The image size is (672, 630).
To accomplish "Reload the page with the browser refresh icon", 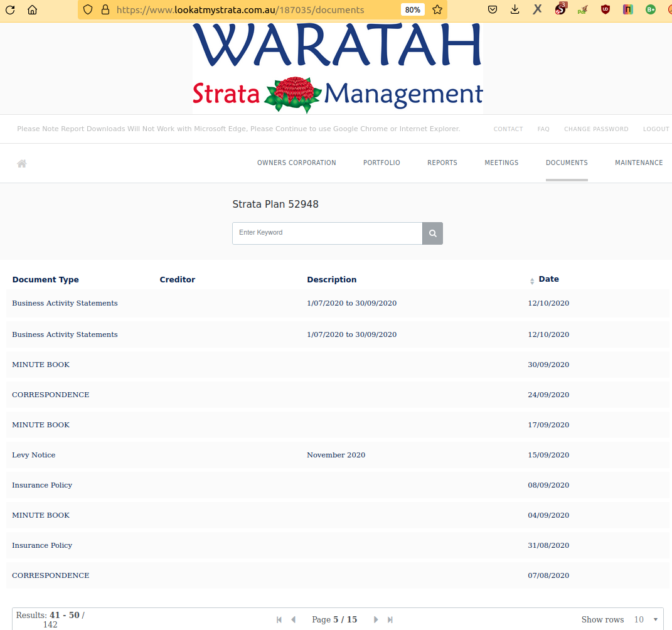I will coord(10,10).
